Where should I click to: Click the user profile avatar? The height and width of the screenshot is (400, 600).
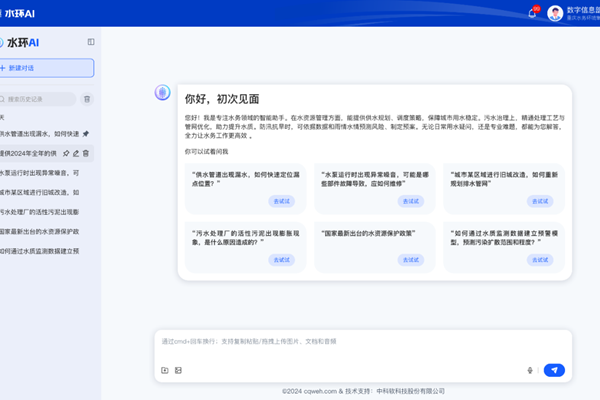point(554,13)
